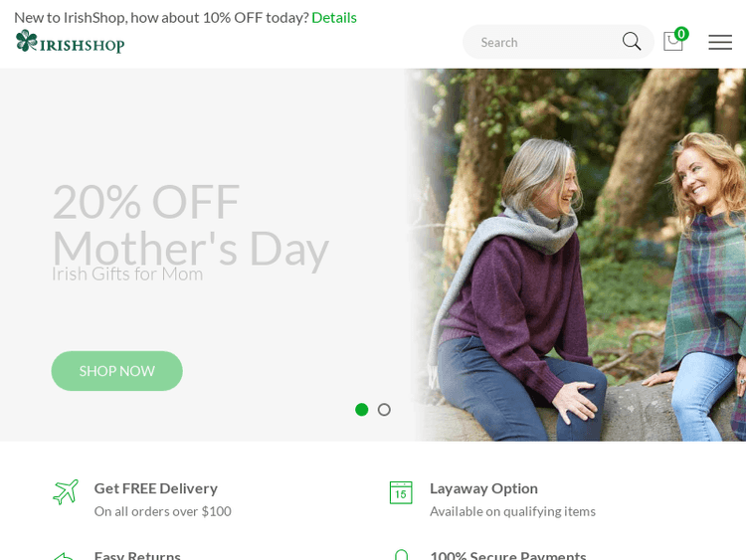Click the calendar layaway icon
Image resolution: width=746 pixels, height=560 pixels.
(x=401, y=492)
